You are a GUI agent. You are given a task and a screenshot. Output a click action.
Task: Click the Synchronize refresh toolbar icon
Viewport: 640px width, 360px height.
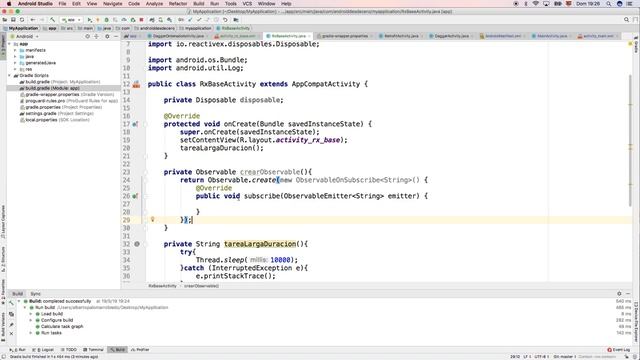coord(22,20)
